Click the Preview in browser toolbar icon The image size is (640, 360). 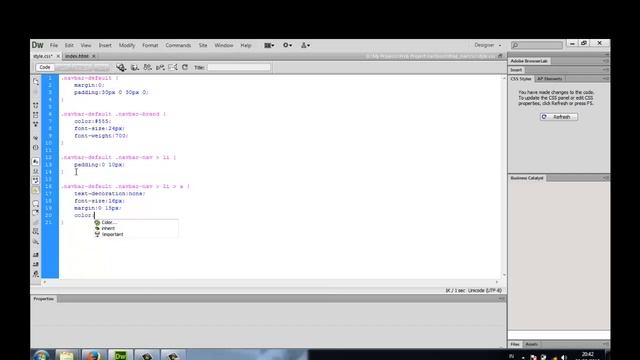135,67
